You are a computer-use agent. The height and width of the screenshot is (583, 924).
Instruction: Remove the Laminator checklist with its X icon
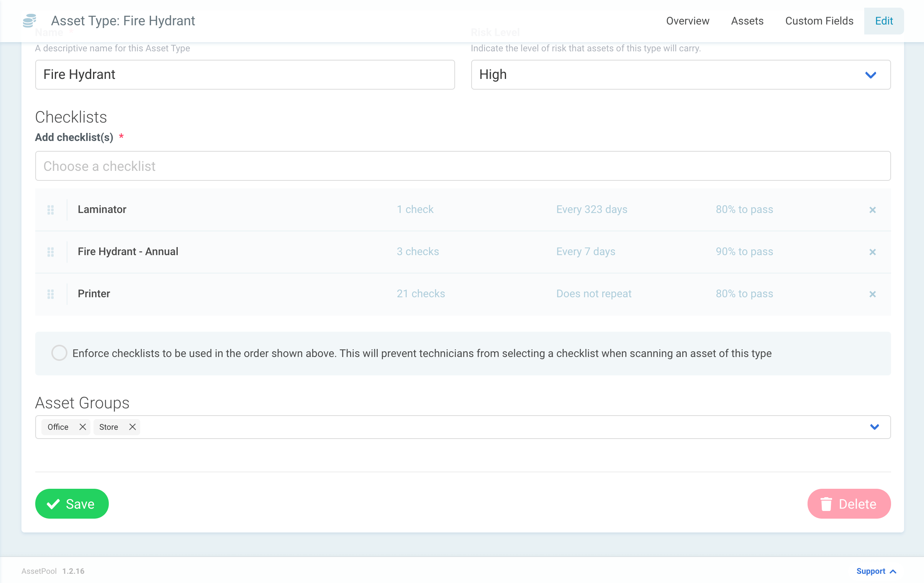pos(873,210)
